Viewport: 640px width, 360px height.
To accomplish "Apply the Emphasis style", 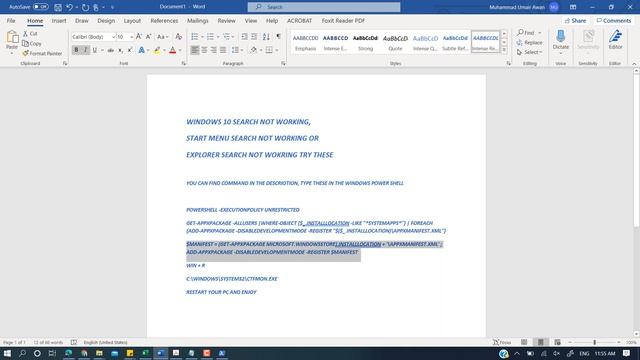I will (x=305, y=42).
